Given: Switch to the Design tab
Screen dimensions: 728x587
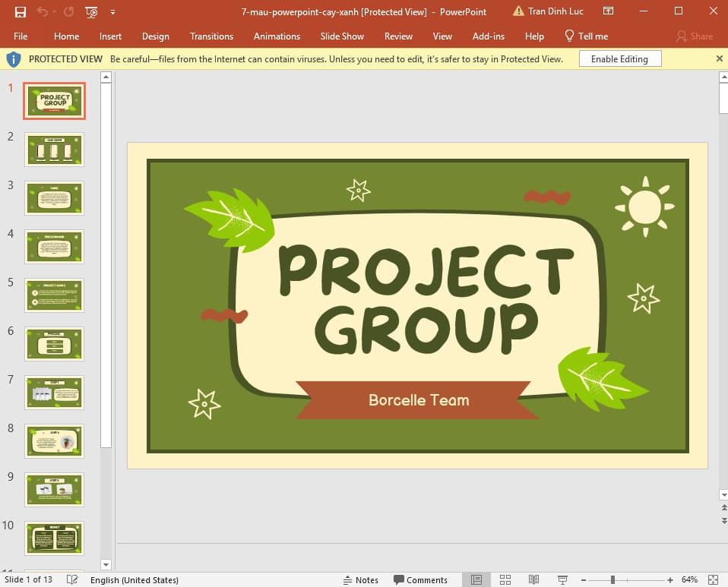Looking at the screenshot, I should pyautogui.click(x=156, y=36).
